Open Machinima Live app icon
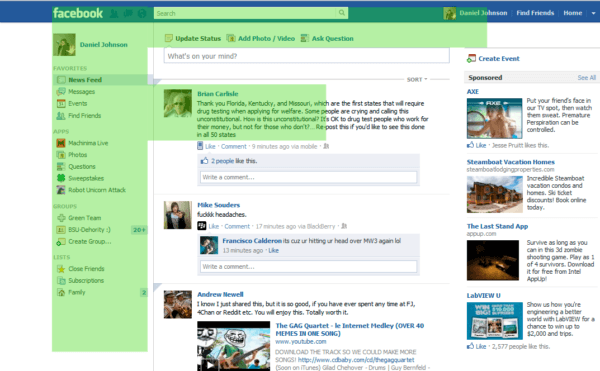The image size is (600, 371). click(x=61, y=143)
